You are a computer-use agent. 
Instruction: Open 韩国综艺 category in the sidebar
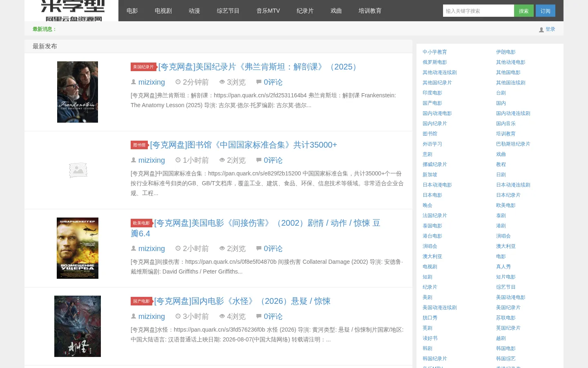506,359
